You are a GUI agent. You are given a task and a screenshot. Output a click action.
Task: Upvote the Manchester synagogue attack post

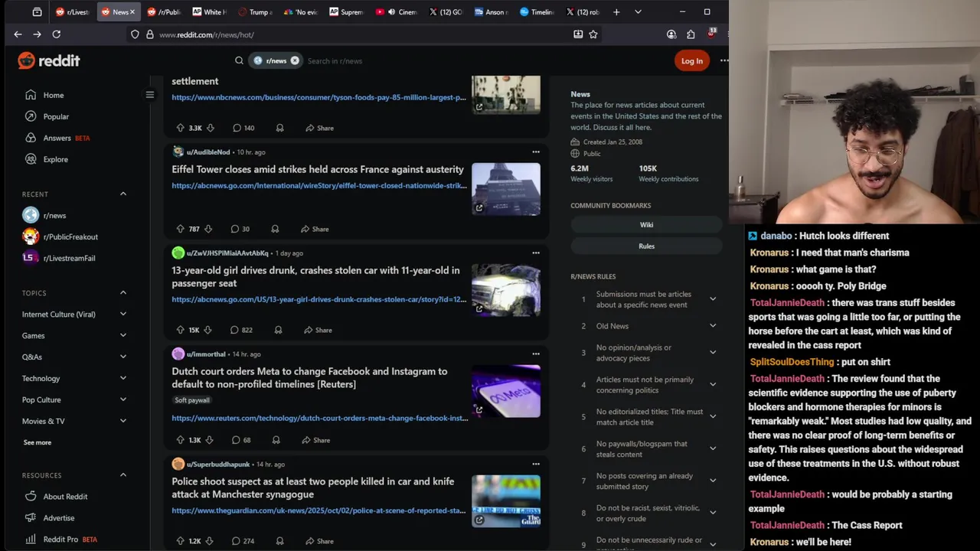[181, 541]
